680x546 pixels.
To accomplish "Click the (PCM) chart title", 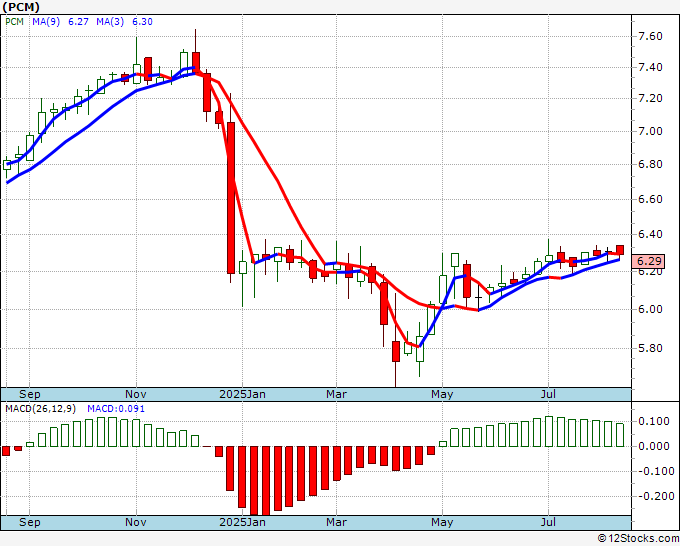I will pos(21,7).
